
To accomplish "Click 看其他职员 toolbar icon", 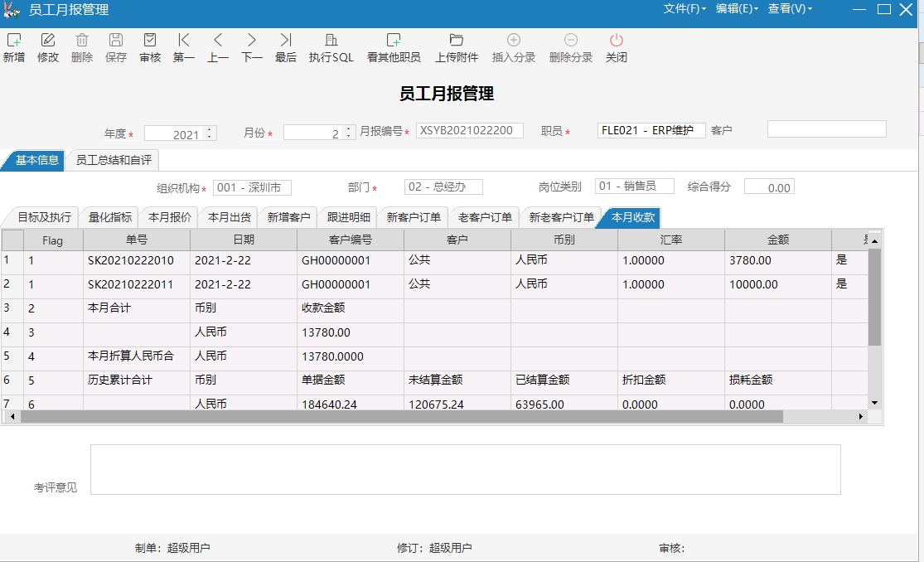I will point(394,40).
